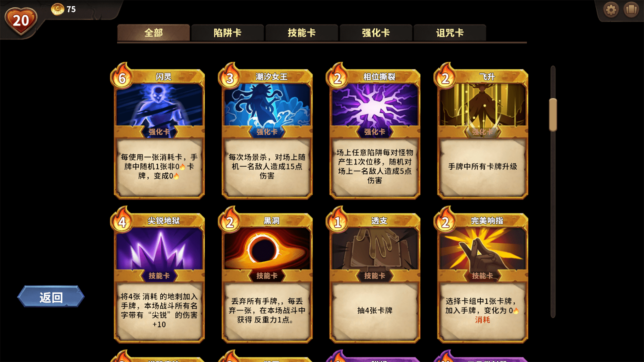The height and width of the screenshot is (362, 644).
Task: Click the heart health icon showing 20
Action: (x=21, y=21)
